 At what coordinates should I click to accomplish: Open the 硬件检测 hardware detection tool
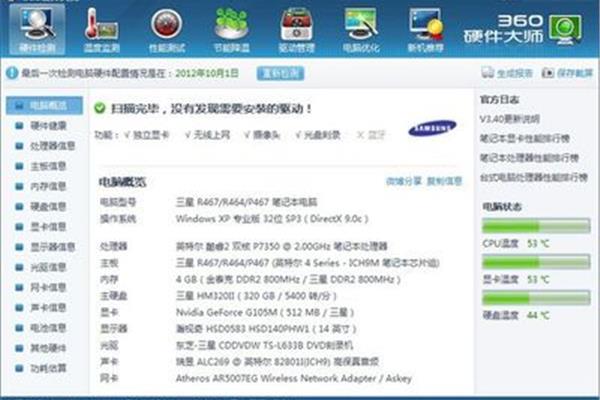(37, 29)
